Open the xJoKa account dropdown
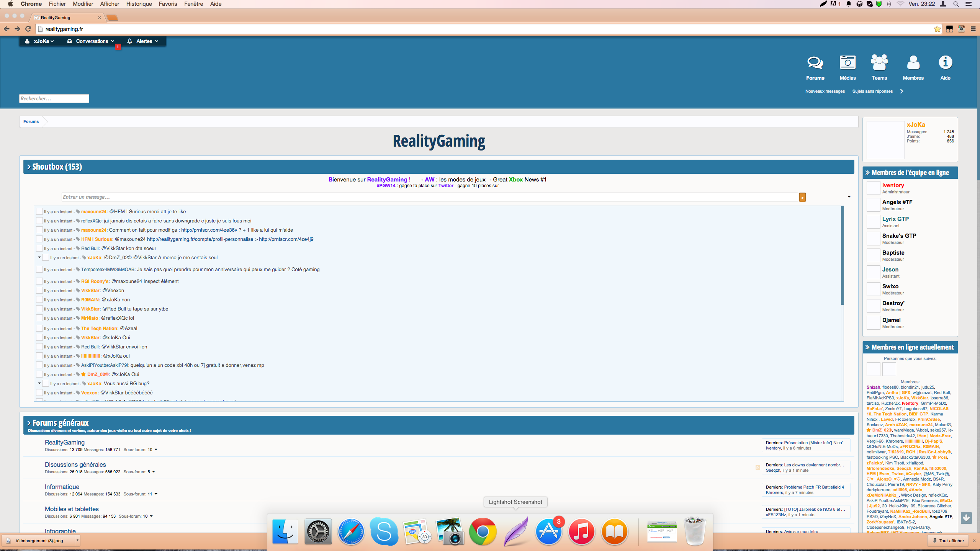 (39, 41)
